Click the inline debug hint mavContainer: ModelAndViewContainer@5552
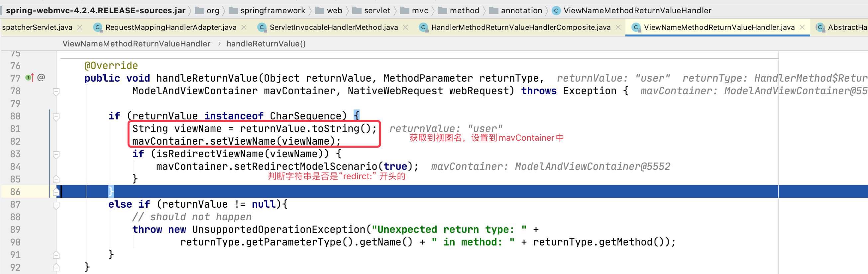 point(551,167)
